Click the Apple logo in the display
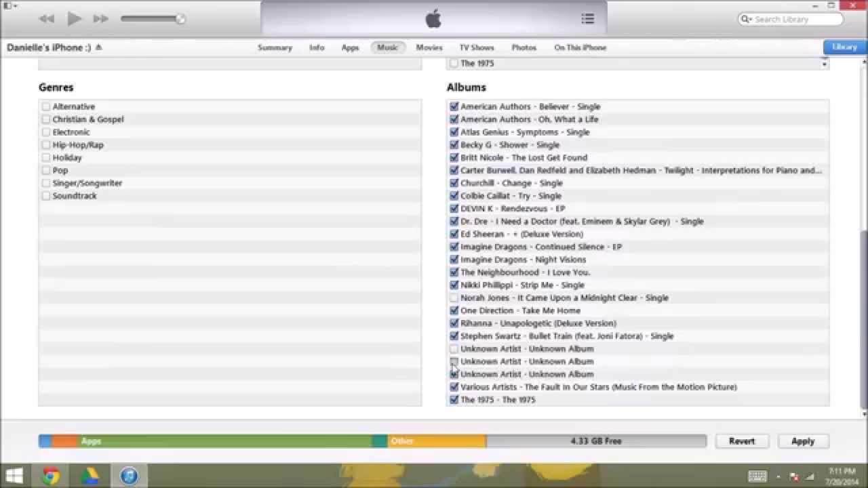 433,19
